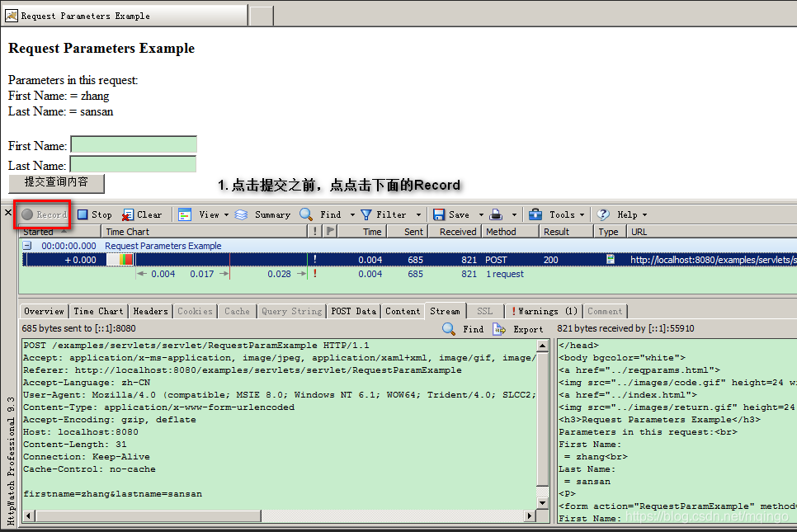The width and height of the screenshot is (797, 532).
Task: Click the flag column header
Action: click(330, 232)
